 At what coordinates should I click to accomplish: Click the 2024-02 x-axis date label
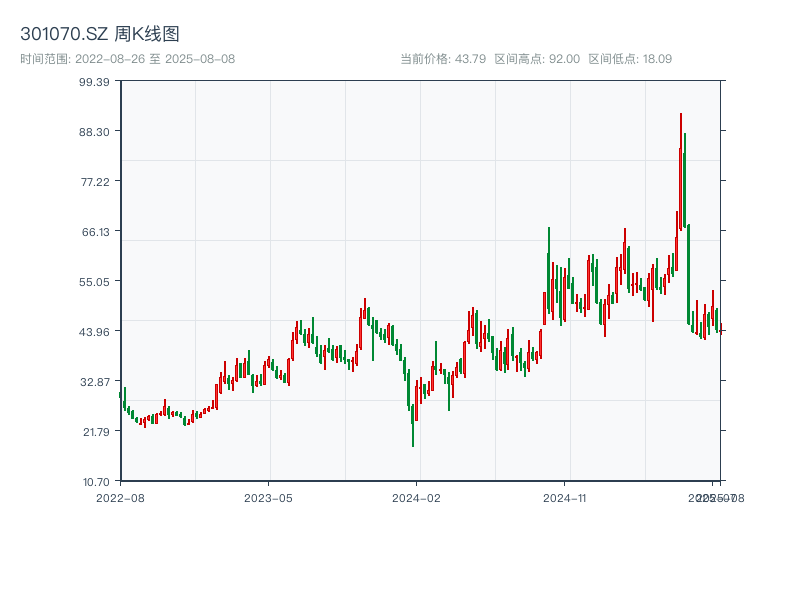[417, 497]
